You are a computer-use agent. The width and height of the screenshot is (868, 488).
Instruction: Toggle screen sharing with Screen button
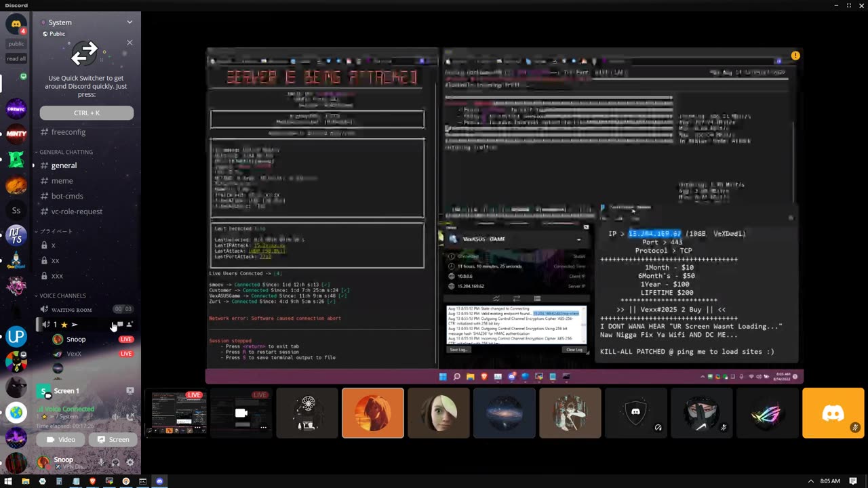coord(113,439)
